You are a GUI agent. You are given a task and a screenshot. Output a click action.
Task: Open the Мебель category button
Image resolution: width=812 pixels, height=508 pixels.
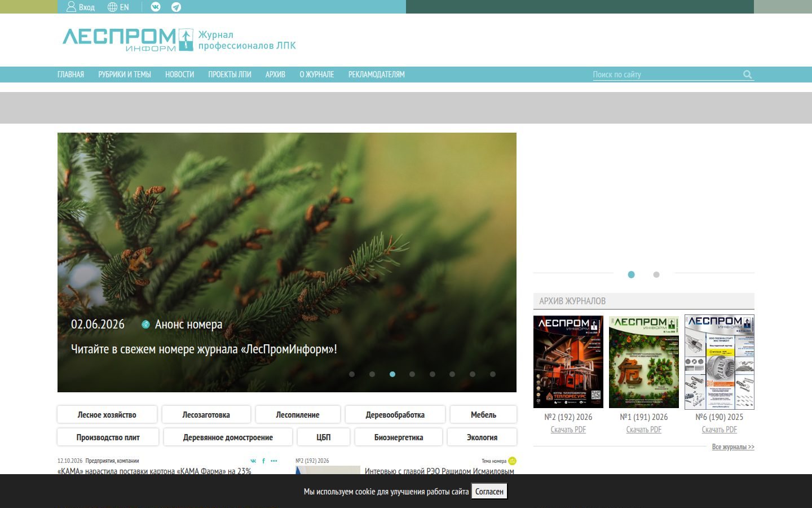click(x=483, y=415)
